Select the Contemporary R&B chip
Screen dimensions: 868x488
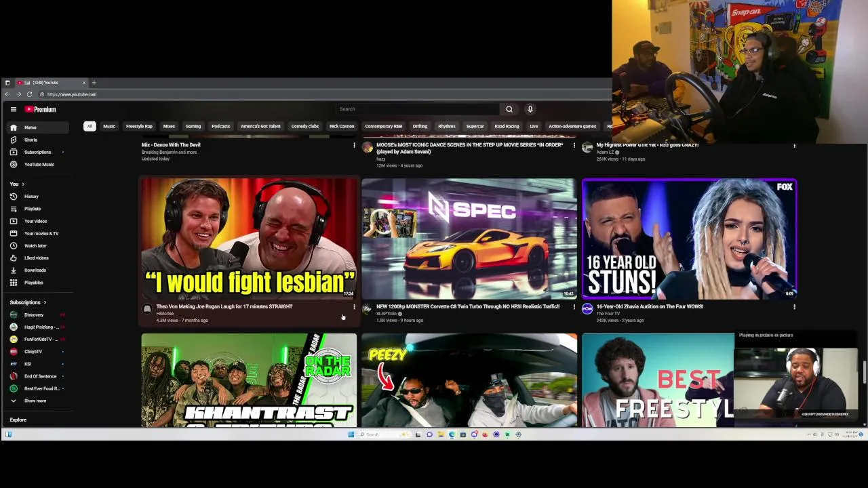coord(383,126)
